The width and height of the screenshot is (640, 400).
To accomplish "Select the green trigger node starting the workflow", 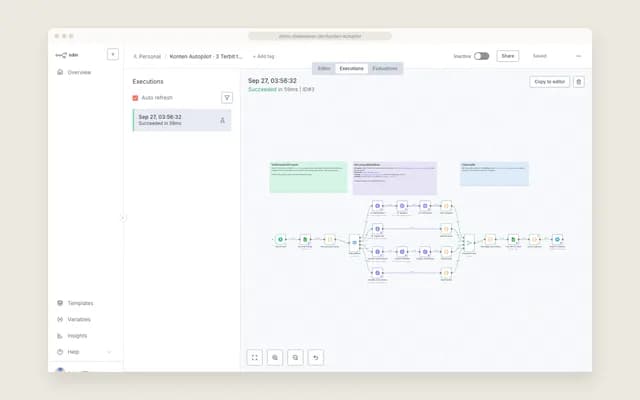I will [x=280, y=239].
